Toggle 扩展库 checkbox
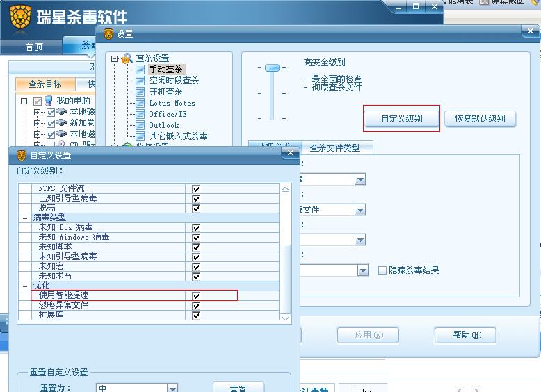This screenshot has height=392, width=541. pos(196,316)
